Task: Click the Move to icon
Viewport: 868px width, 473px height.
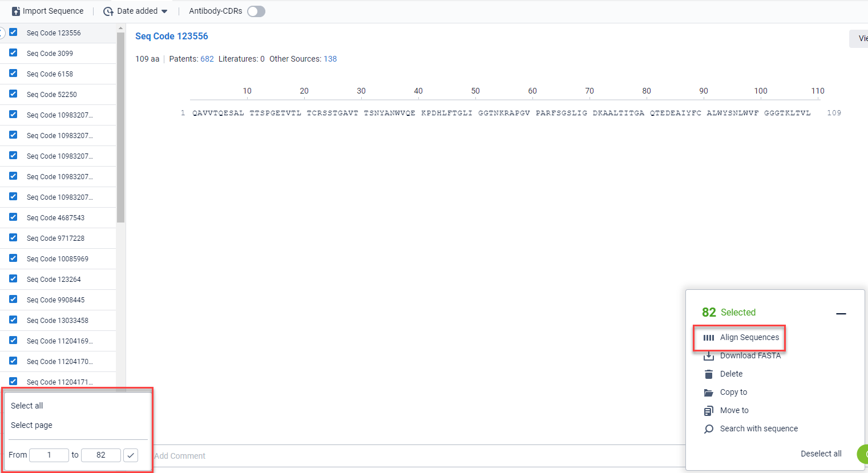Action: pos(708,411)
